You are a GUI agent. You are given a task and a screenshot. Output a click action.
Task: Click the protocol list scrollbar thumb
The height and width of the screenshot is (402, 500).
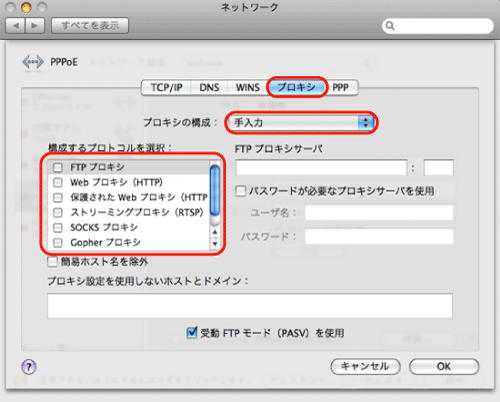pyautogui.click(x=215, y=191)
